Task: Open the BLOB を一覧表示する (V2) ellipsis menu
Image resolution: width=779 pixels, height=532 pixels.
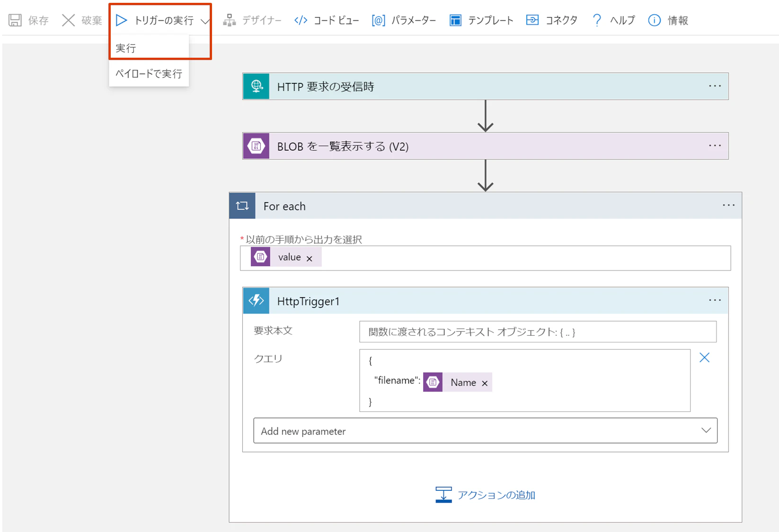Action: pyautogui.click(x=715, y=146)
